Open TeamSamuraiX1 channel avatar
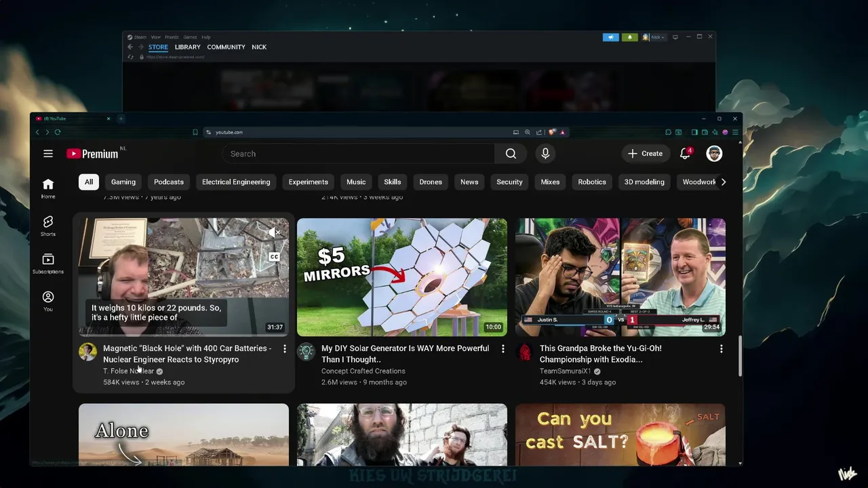This screenshot has width=868, height=488. coord(524,352)
